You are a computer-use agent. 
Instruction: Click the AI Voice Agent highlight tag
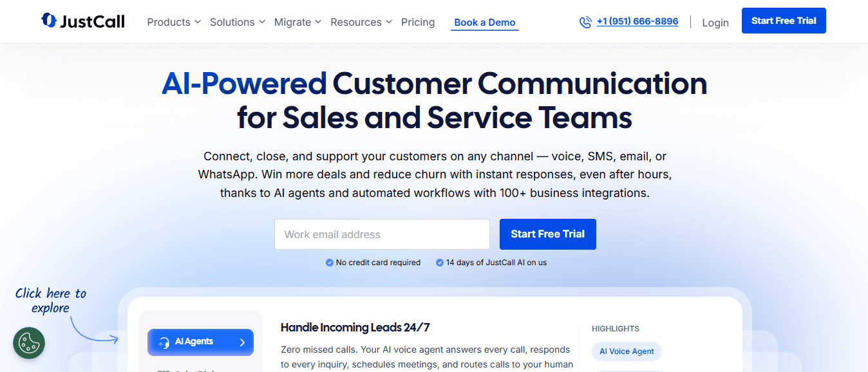(627, 351)
